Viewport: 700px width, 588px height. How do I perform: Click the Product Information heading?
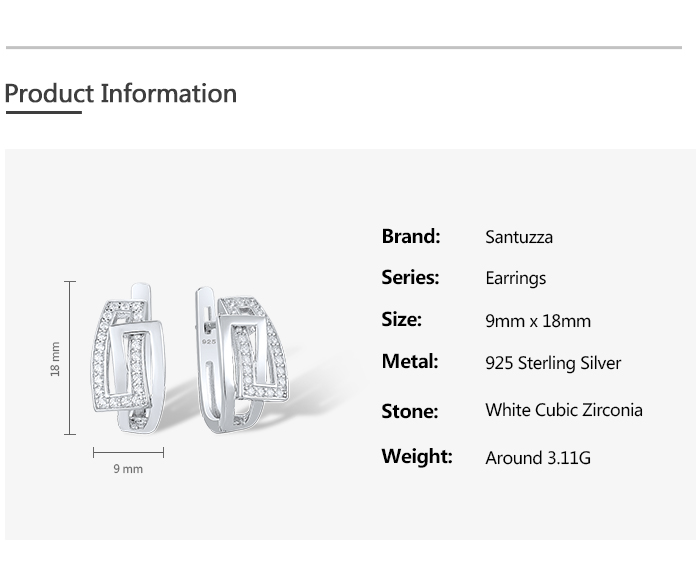[x=121, y=94]
